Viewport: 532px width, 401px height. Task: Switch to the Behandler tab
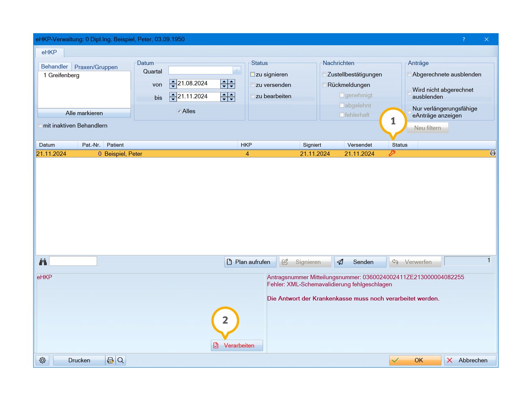coord(54,66)
